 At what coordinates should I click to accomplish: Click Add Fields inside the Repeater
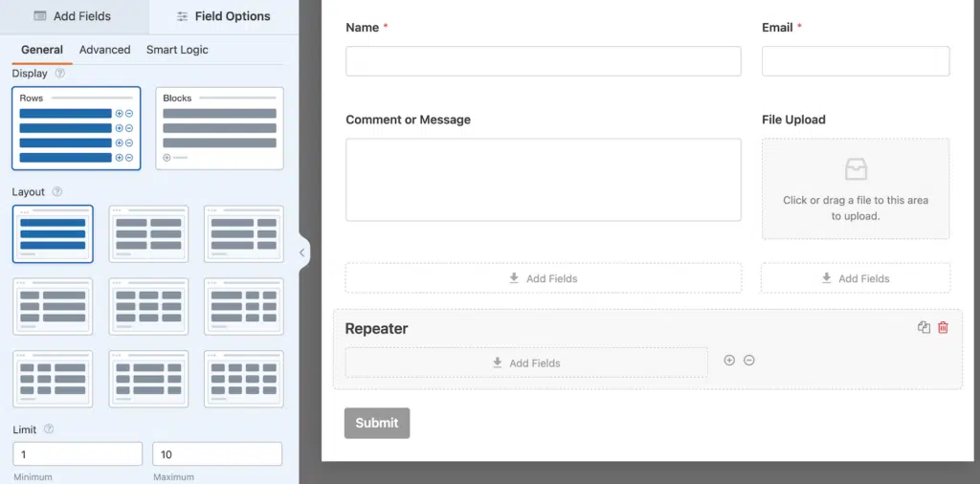point(526,363)
